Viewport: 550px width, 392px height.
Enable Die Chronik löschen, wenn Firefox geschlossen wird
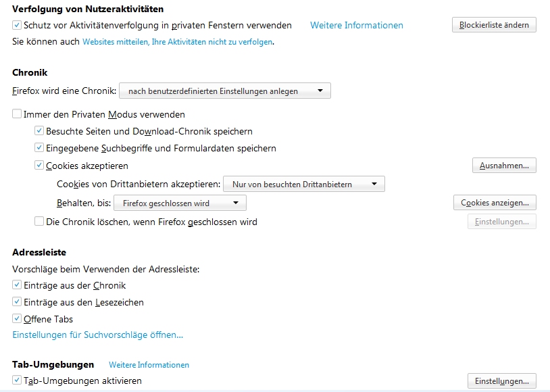[x=39, y=221]
